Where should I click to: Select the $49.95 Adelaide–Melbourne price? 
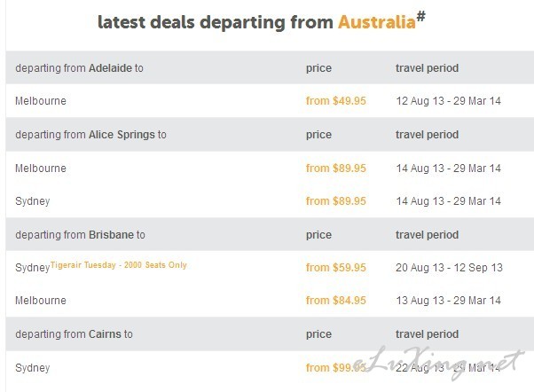(x=336, y=101)
